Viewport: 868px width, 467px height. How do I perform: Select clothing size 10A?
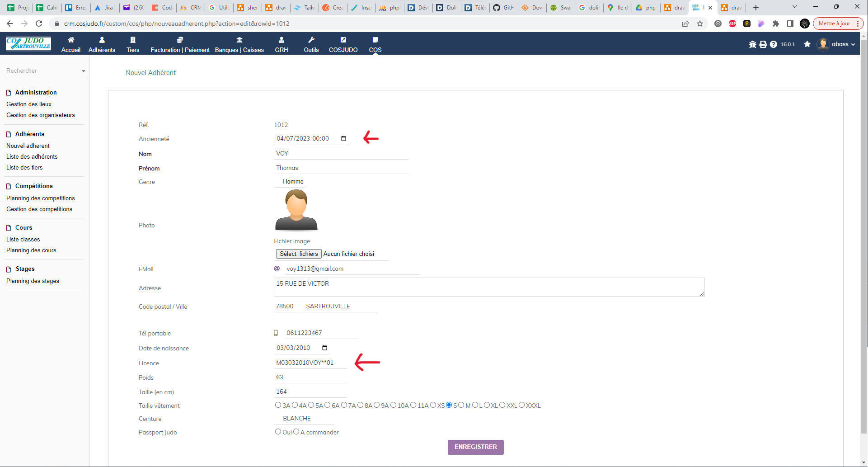[x=393, y=405]
